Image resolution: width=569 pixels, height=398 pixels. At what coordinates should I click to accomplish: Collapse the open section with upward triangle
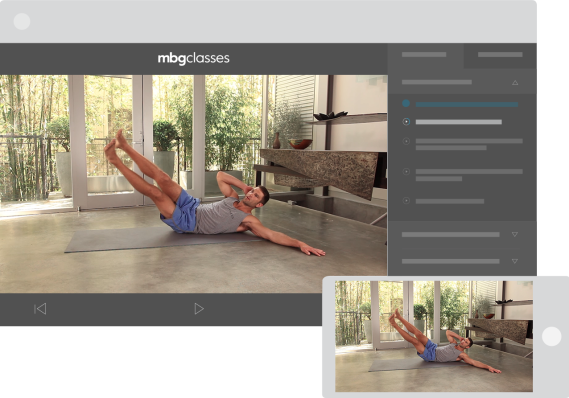click(515, 83)
